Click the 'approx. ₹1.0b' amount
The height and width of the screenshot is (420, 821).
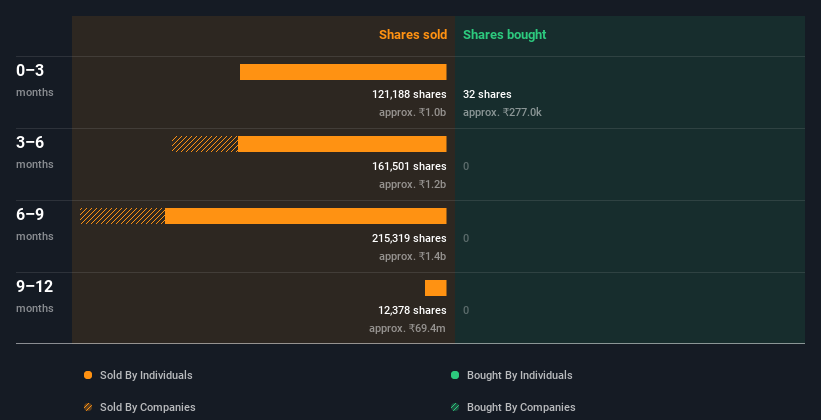click(413, 112)
